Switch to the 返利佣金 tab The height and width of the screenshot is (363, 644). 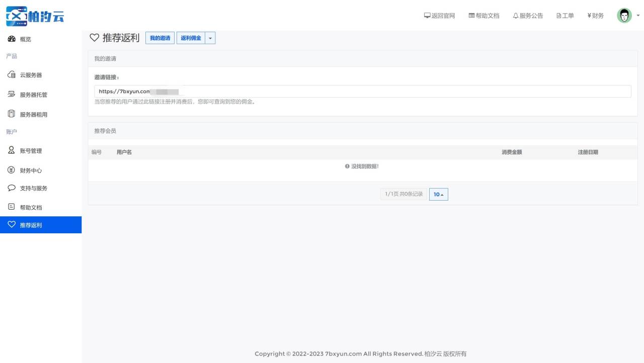(x=191, y=38)
